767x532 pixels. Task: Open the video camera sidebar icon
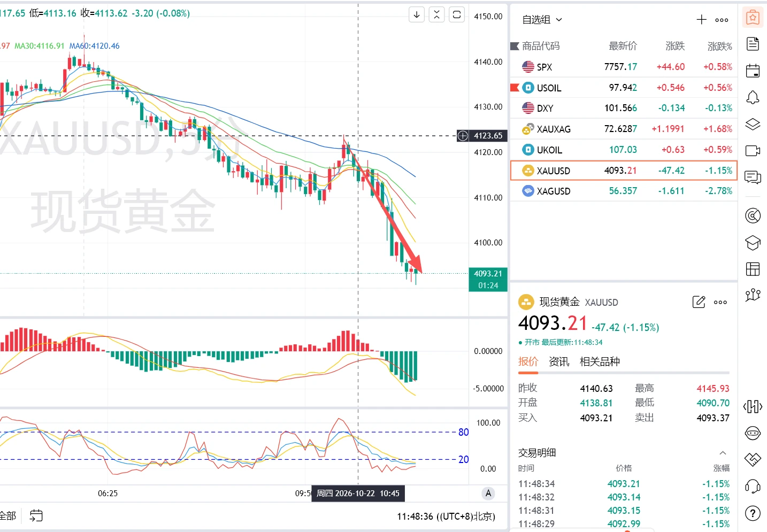(753, 151)
